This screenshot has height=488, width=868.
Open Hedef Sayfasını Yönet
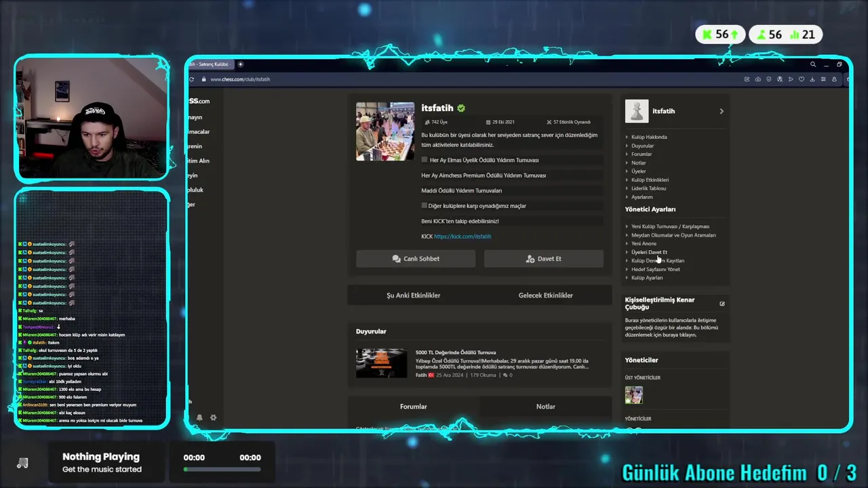pyautogui.click(x=655, y=269)
